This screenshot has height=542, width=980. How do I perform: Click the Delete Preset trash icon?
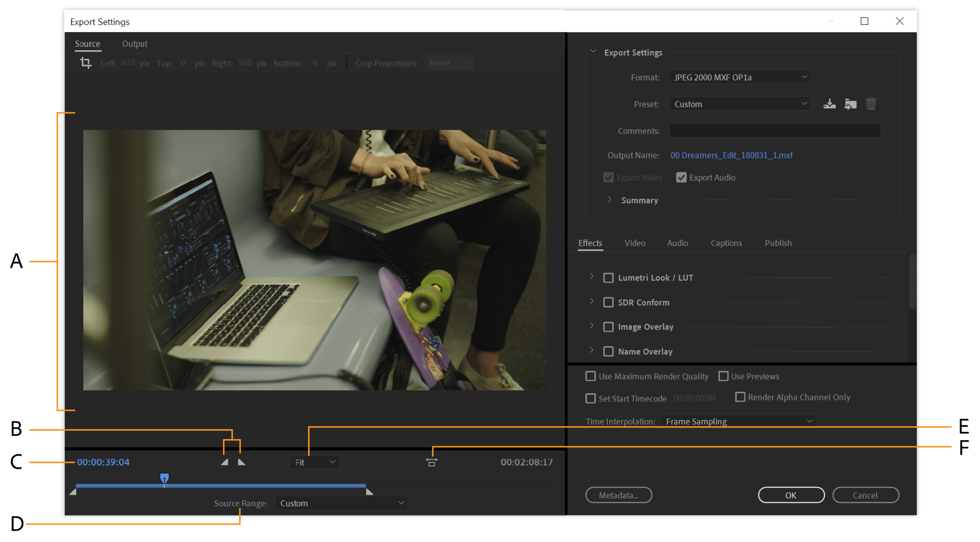tap(871, 103)
